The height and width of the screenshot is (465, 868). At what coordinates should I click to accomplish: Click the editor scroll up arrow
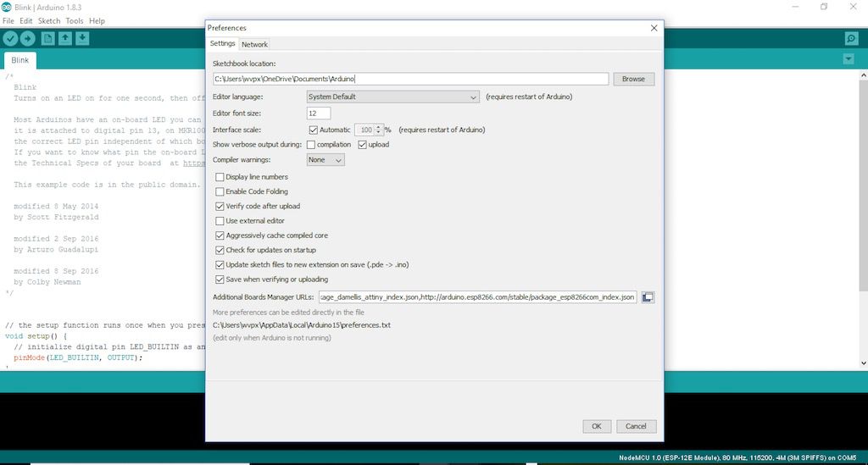coord(864,75)
